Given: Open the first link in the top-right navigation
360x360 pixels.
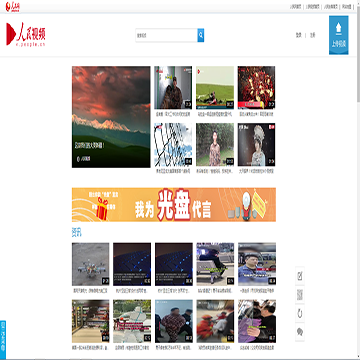Looking at the screenshot, I should [295, 6].
